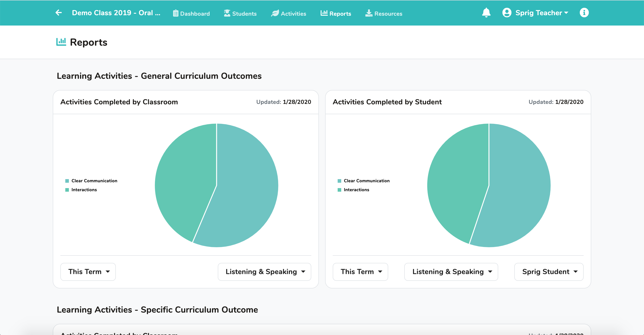Click the Sprig Teacher avatar icon

tap(507, 13)
